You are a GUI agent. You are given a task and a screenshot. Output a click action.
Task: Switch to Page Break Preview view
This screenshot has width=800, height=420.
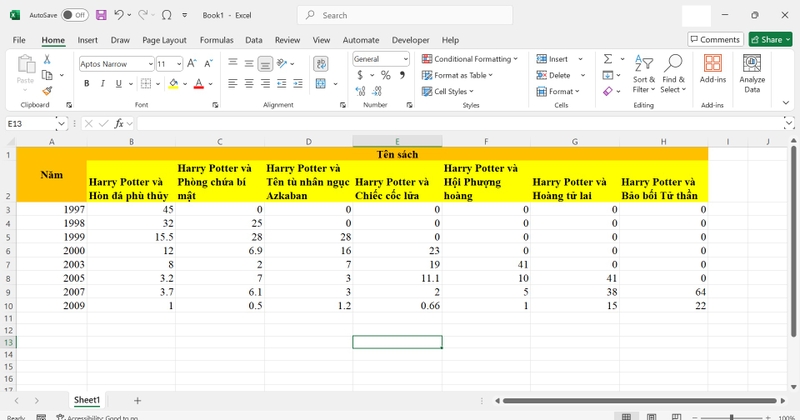[x=676, y=416]
